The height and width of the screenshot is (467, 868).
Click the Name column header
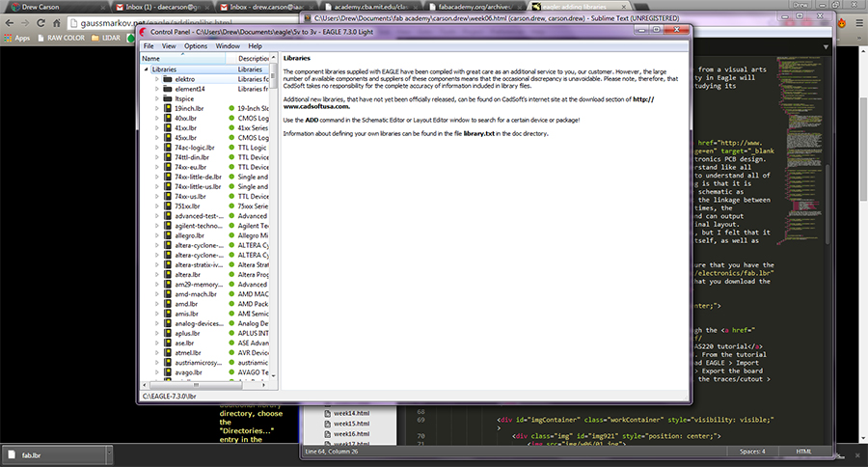point(182,58)
